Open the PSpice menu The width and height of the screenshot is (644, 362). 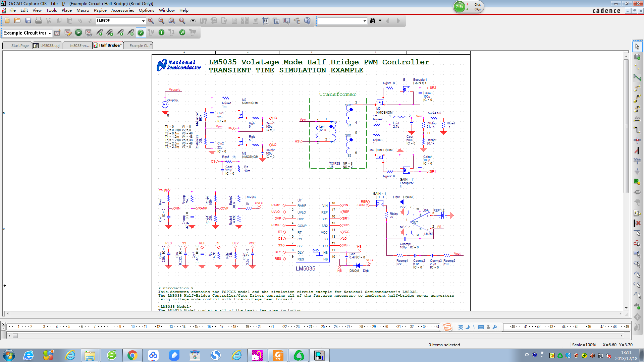coord(100,10)
